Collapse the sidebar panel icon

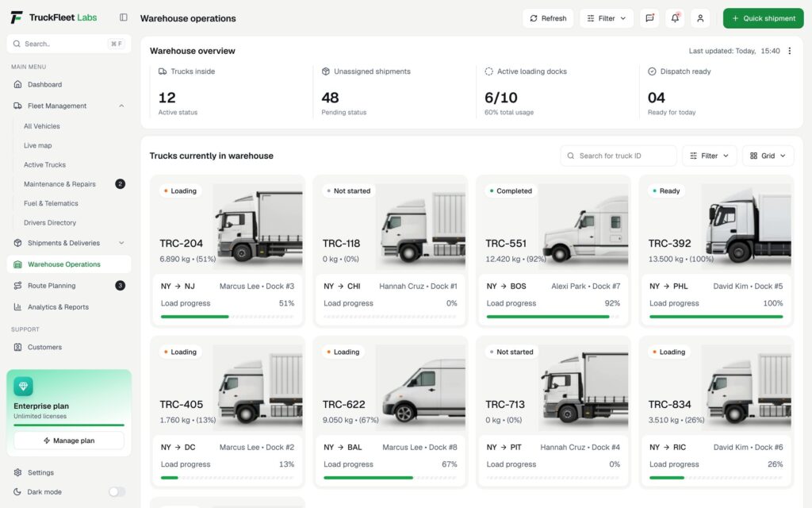[123, 17]
